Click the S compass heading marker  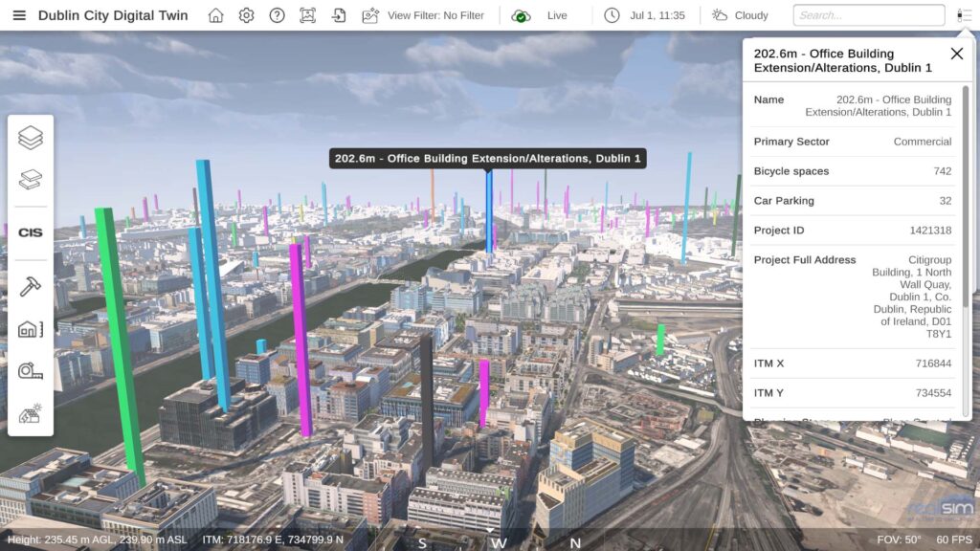[422, 543]
